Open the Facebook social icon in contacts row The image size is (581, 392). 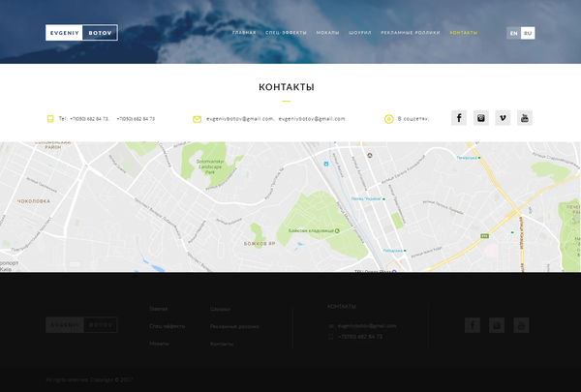459,118
